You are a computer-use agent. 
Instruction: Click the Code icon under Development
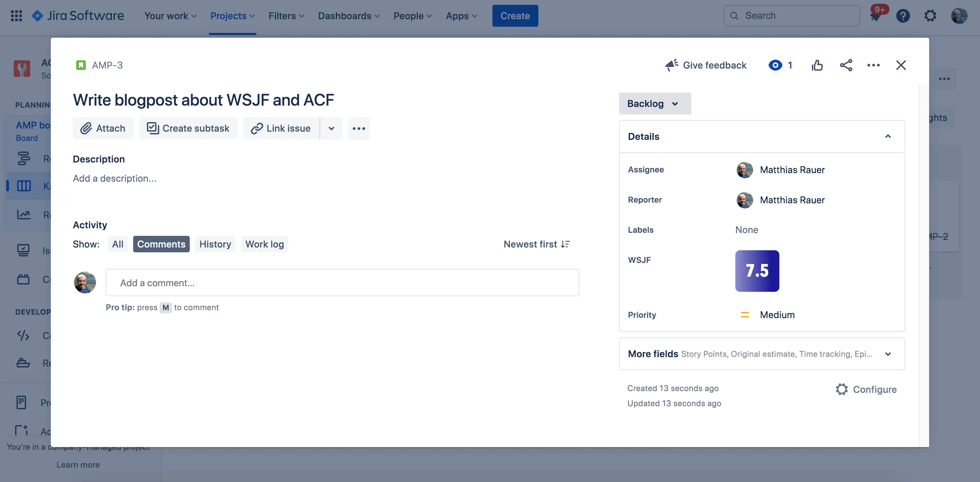click(23, 335)
